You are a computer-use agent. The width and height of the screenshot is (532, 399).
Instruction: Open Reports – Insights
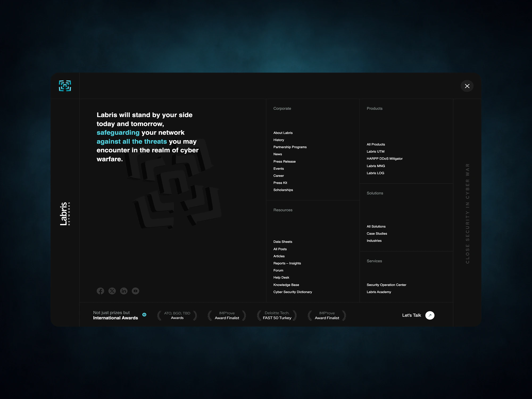pyautogui.click(x=287, y=263)
